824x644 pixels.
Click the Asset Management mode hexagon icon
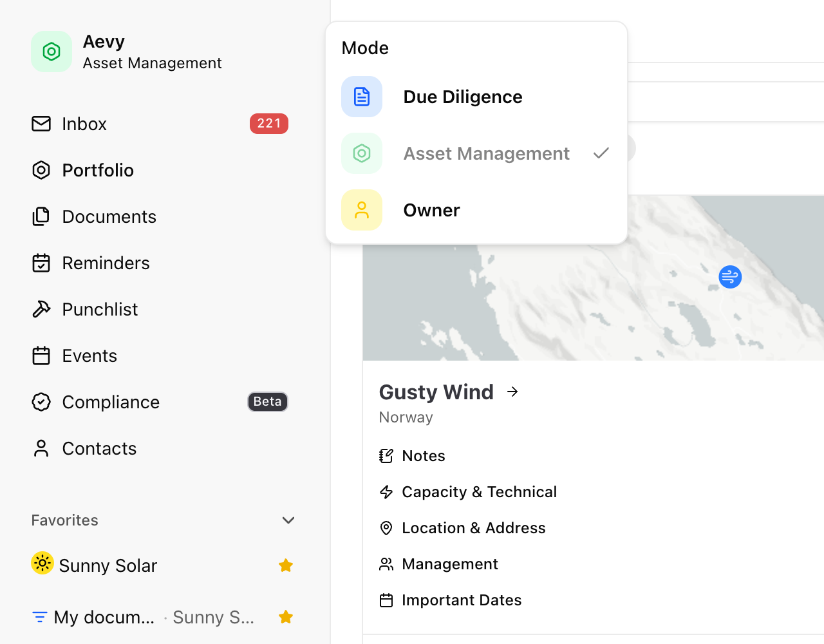pos(362,153)
